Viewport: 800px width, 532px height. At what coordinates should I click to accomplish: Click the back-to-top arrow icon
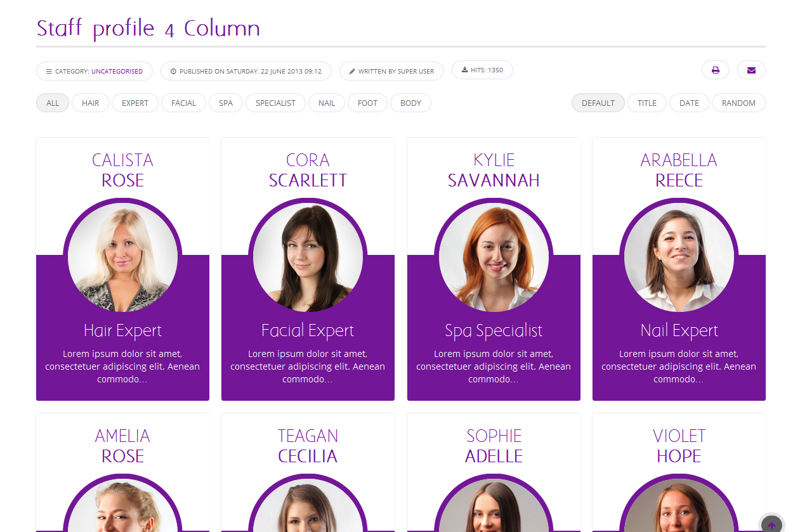click(x=771, y=525)
